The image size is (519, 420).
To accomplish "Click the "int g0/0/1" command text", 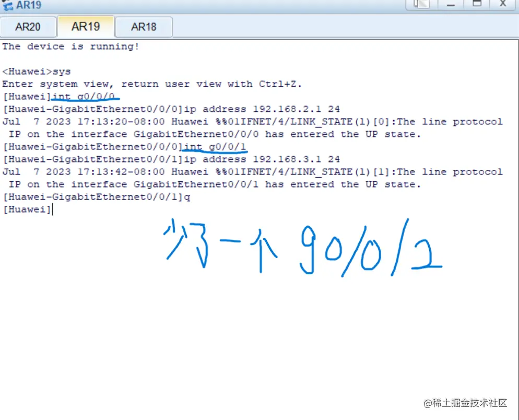I will point(215,146).
